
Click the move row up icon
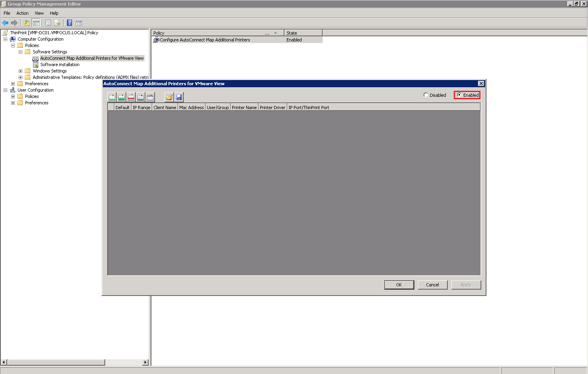point(141,97)
